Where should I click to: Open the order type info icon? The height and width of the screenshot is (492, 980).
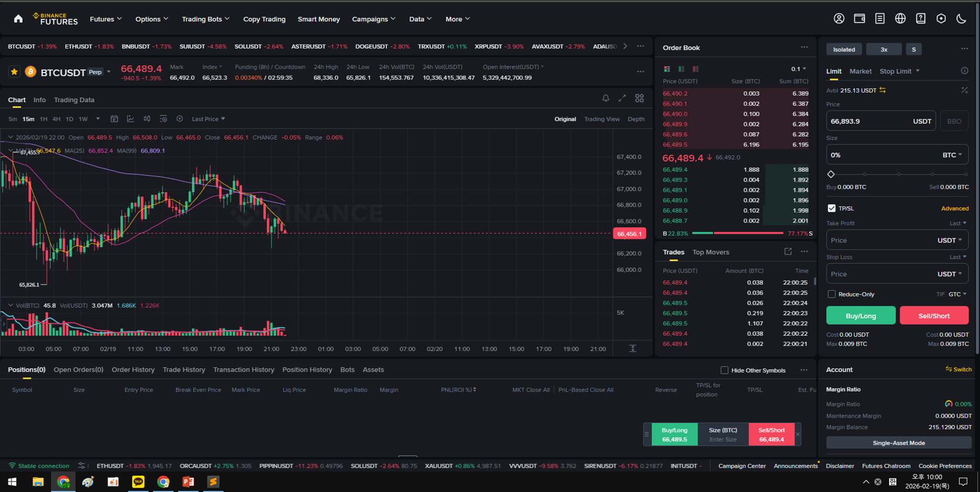964,71
